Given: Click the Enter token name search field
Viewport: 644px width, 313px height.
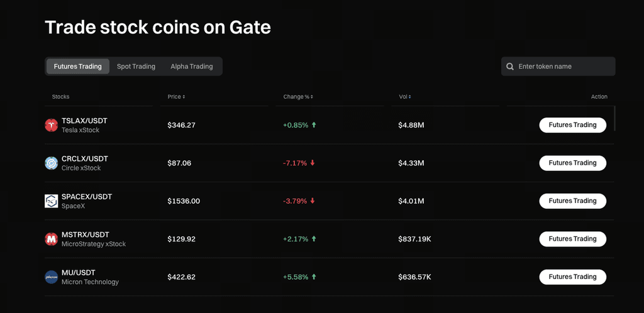Looking at the screenshot, I should pyautogui.click(x=563, y=67).
